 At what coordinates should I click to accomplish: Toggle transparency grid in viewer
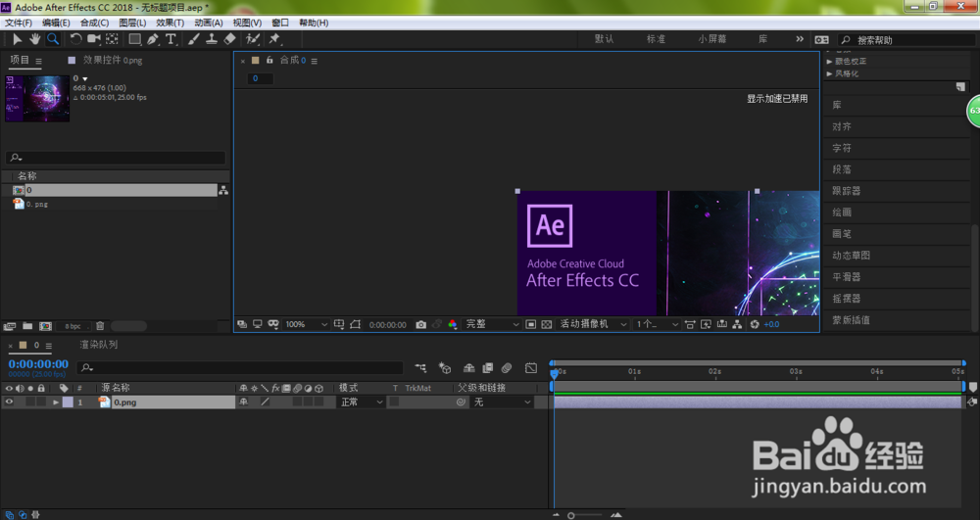pos(547,324)
